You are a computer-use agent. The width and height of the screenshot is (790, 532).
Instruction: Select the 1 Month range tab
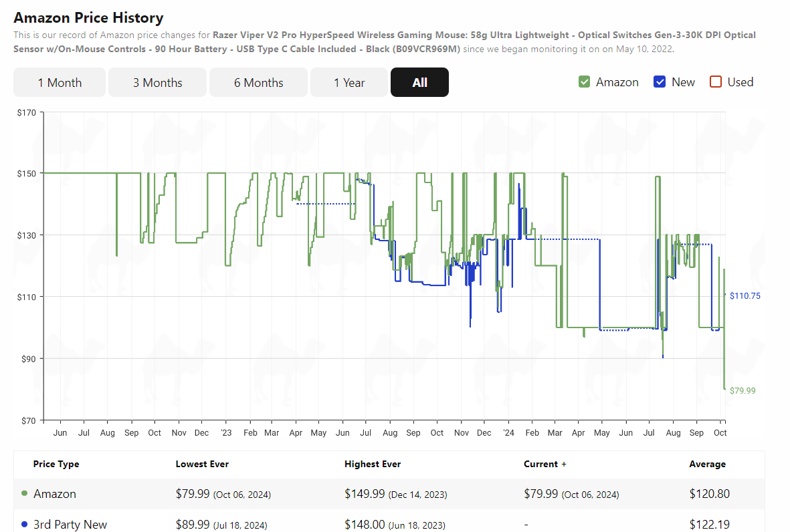(60, 82)
